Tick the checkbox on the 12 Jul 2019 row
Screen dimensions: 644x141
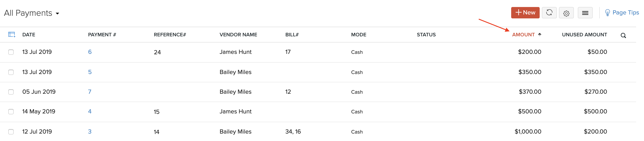coord(11,132)
